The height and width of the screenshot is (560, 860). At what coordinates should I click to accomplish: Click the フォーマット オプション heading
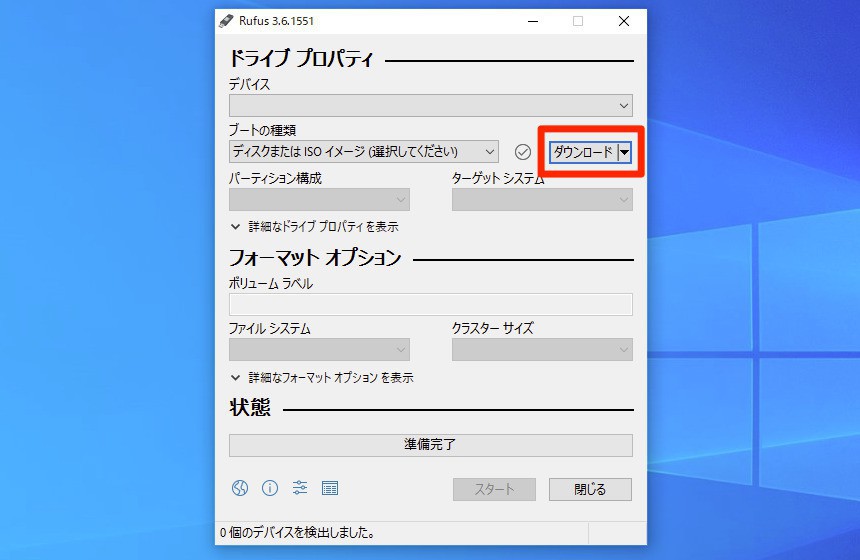tap(315, 258)
